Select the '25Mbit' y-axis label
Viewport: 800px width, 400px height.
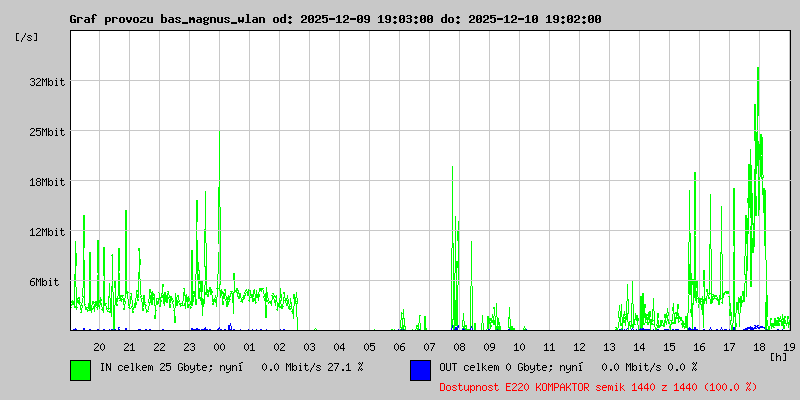click(47, 132)
